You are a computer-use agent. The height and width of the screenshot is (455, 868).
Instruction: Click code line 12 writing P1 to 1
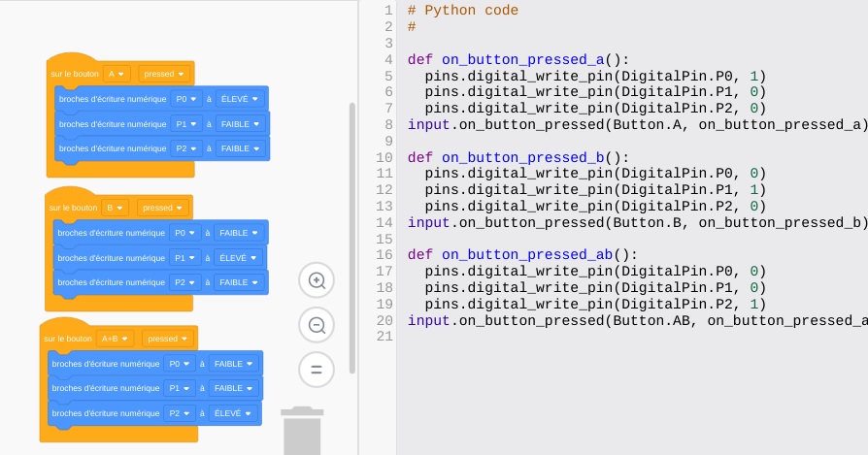point(595,190)
